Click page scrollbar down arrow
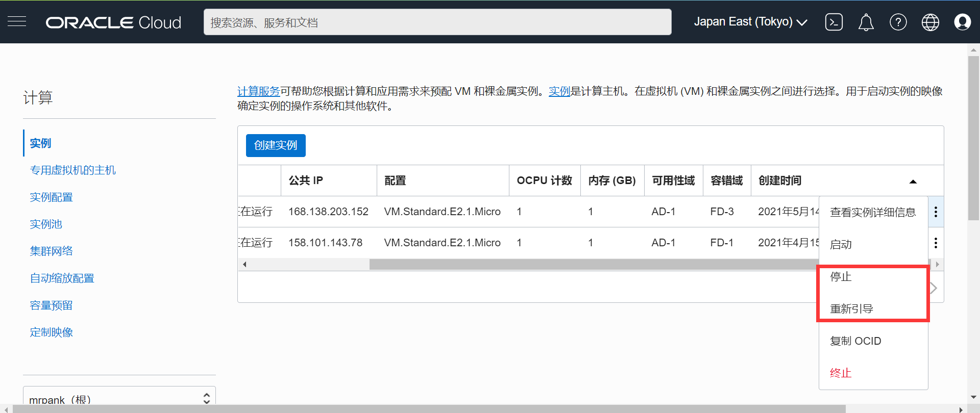This screenshot has width=980, height=413. click(x=973, y=397)
